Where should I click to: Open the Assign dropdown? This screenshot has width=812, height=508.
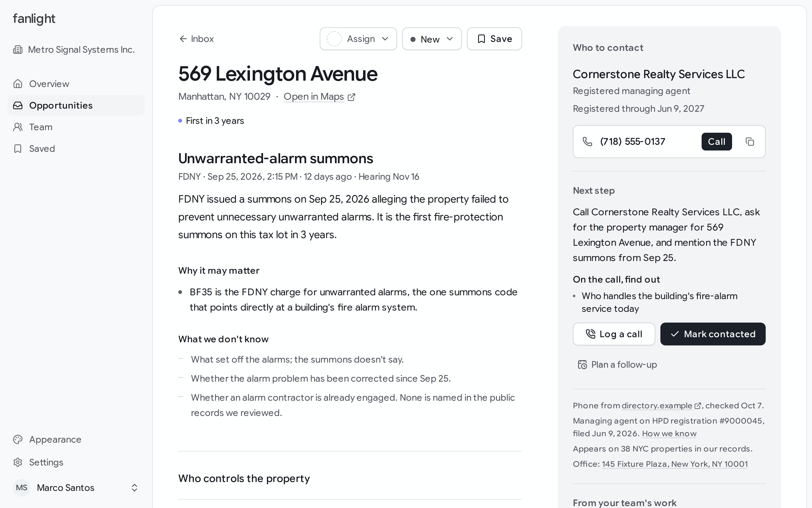pos(358,39)
